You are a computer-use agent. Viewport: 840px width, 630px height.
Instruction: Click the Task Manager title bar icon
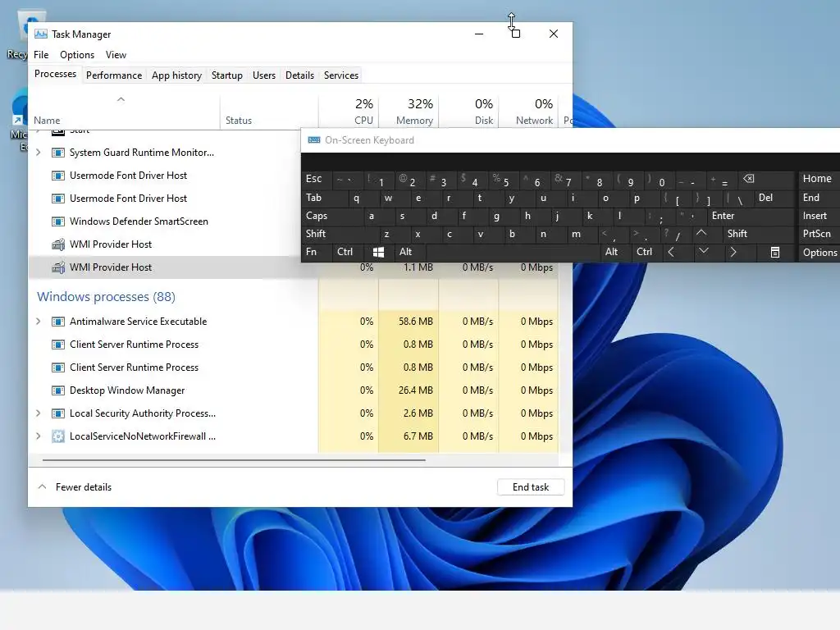click(x=41, y=34)
